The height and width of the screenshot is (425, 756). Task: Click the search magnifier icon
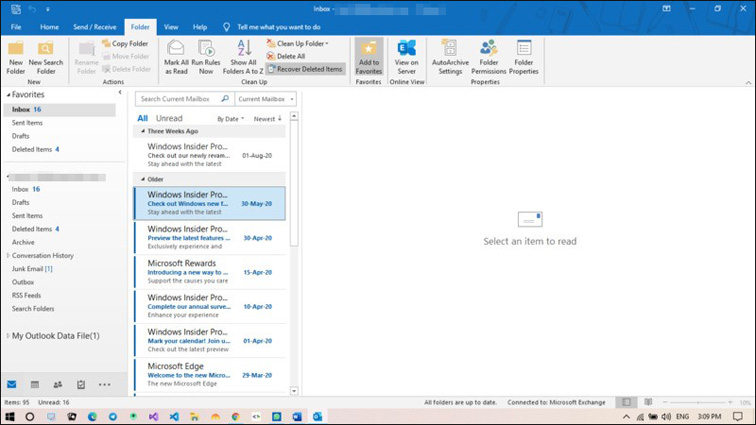(225, 98)
